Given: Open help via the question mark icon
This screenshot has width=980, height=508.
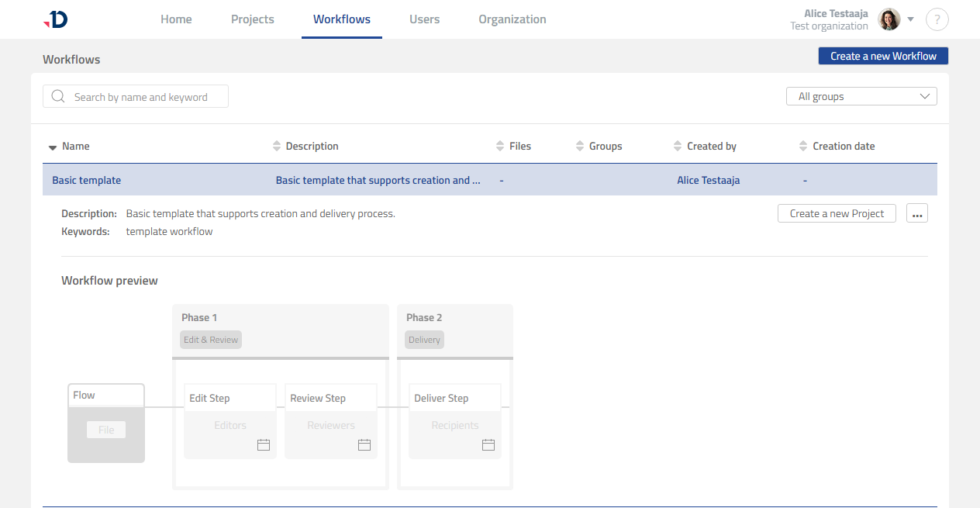Looking at the screenshot, I should (x=937, y=19).
